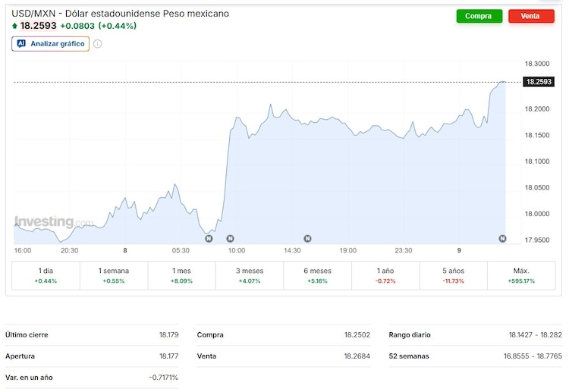Select the 5 años time range
Viewport: 569px width, 392px height.
click(453, 275)
